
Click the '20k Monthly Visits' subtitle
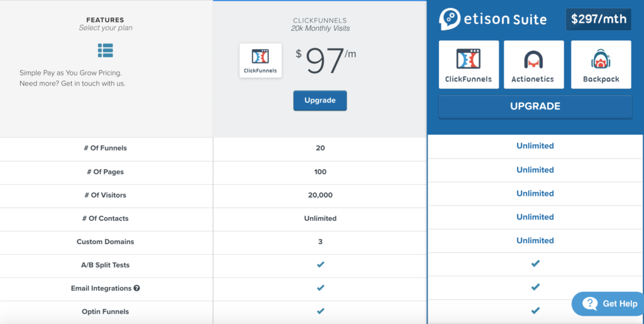320,28
